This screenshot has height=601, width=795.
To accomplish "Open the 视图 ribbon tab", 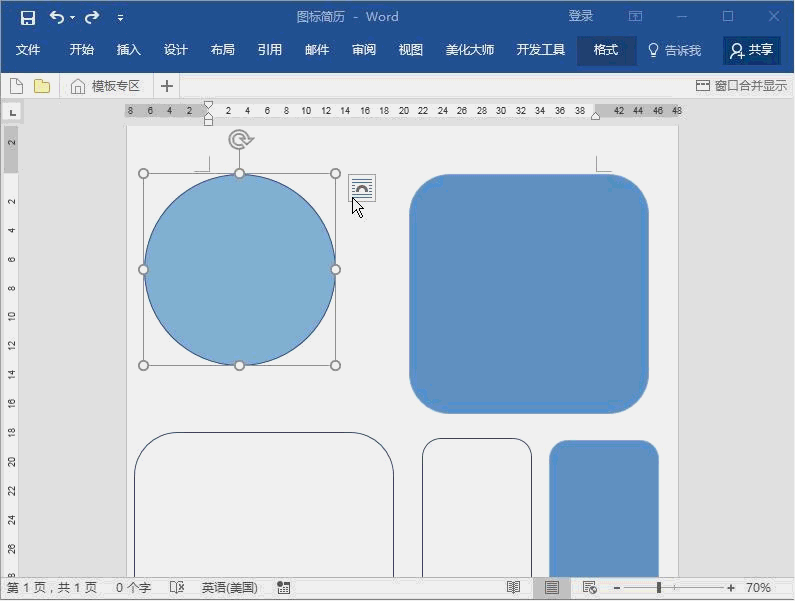I will [x=411, y=50].
